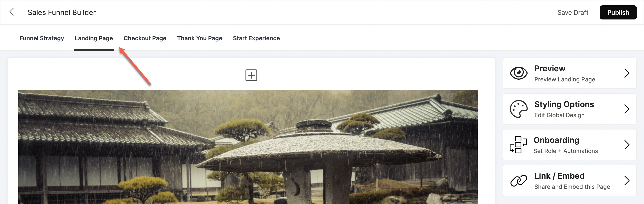Click the Publish button

[618, 13]
